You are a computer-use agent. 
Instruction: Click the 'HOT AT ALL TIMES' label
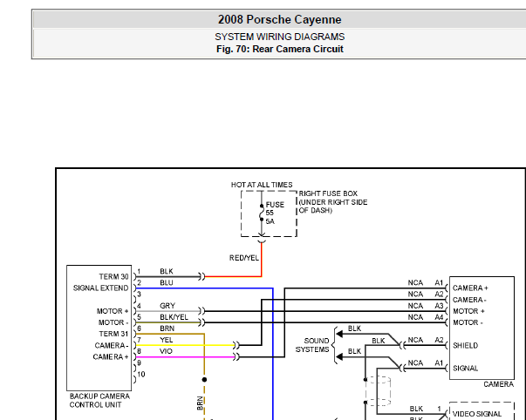tap(262, 185)
